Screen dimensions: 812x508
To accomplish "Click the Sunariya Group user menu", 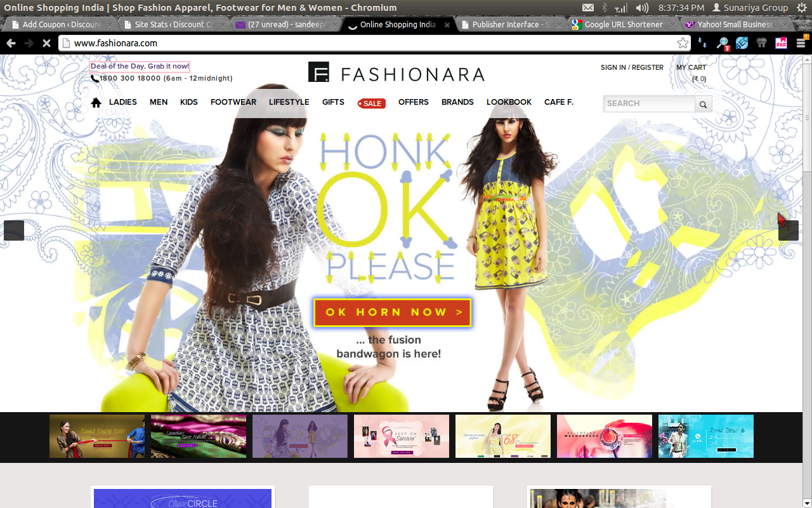I will pyautogui.click(x=750, y=8).
